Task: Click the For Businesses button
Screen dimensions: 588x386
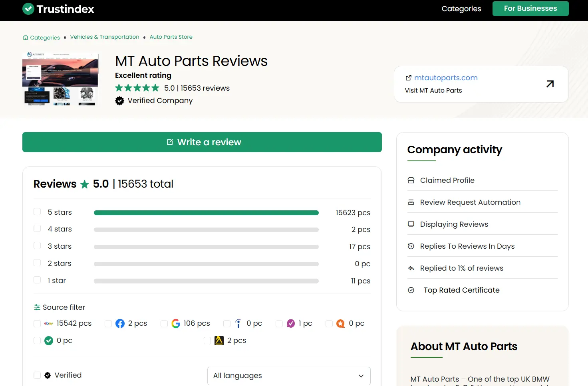Action: pyautogui.click(x=530, y=8)
